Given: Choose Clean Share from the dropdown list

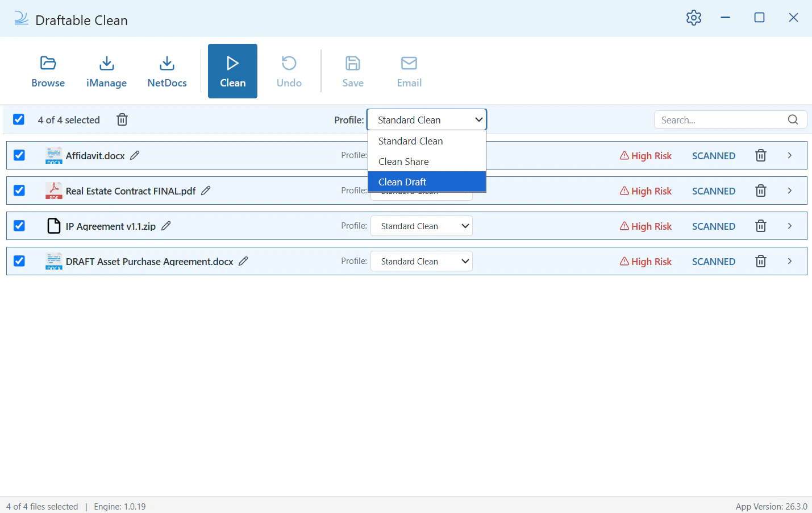Looking at the screenshot, I should point(427,162).
